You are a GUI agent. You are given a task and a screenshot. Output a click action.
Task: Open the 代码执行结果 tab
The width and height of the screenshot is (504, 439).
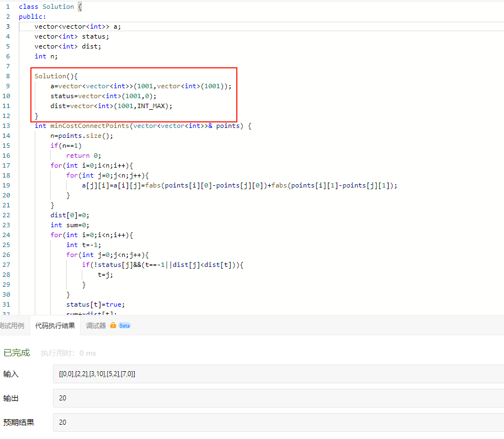(55, 325)
